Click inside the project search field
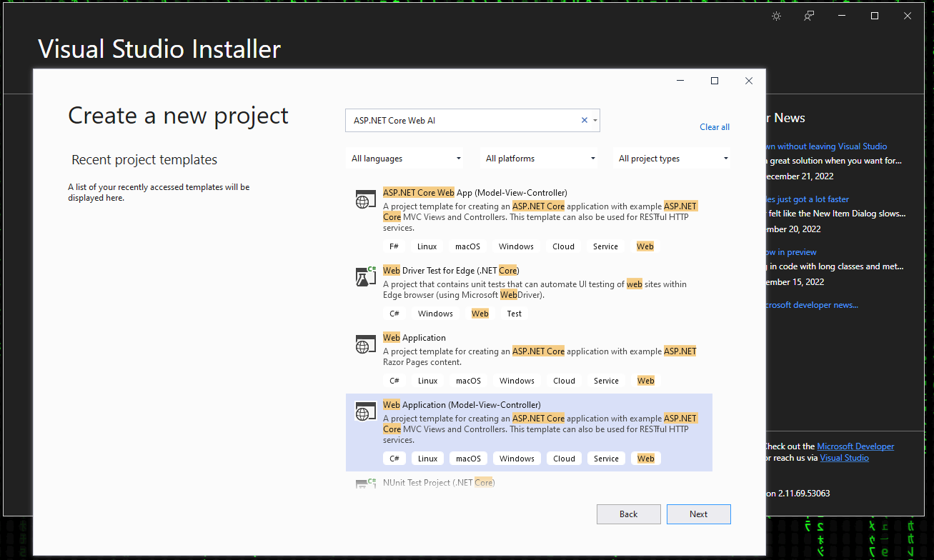 tap(464, 120)
